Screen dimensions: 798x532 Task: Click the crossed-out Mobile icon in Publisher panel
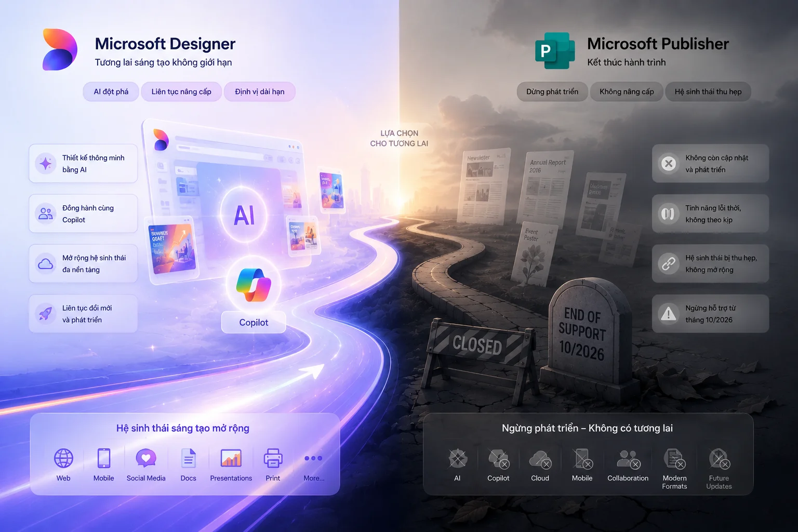coord(583,459)
